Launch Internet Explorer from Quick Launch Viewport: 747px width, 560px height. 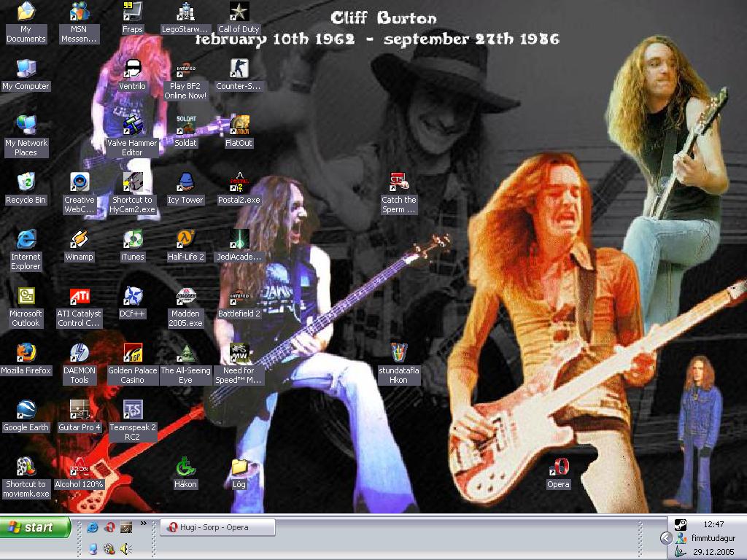[93, 527]
